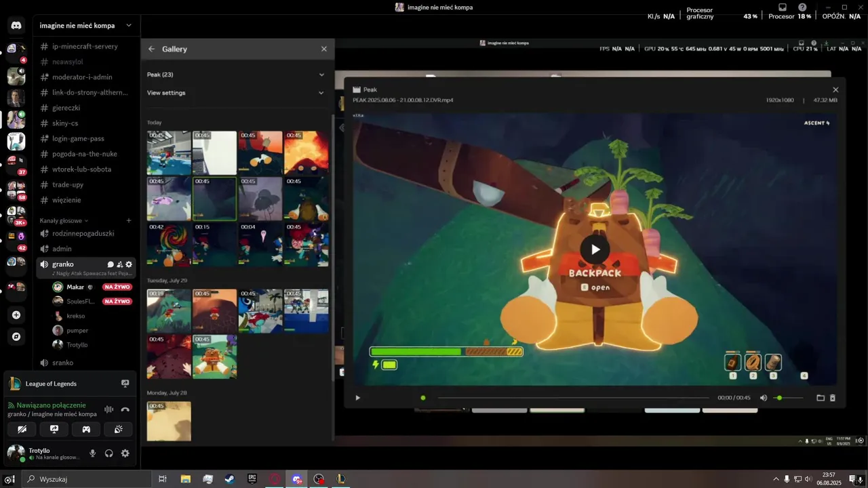Click the small play button in player bar
Image resolution: width=868 pixels, height=488 pixels.
point(358,398)
